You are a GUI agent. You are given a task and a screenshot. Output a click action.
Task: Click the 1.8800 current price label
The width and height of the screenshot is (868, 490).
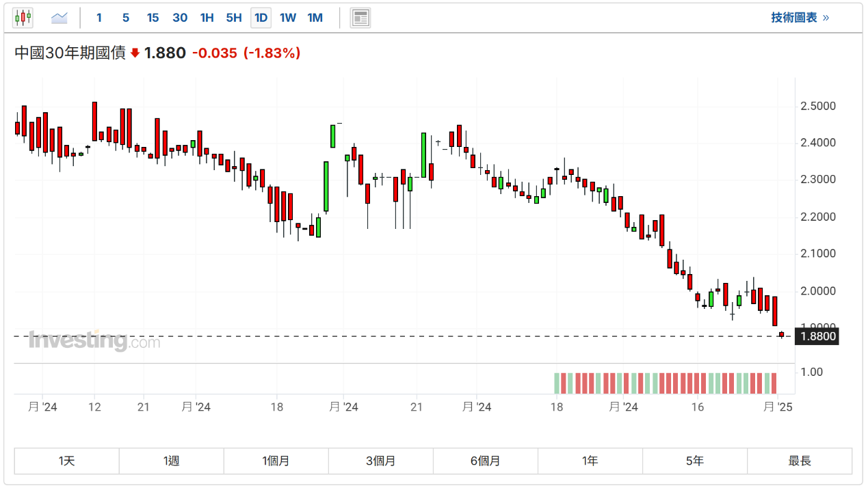tap(816, 337)
